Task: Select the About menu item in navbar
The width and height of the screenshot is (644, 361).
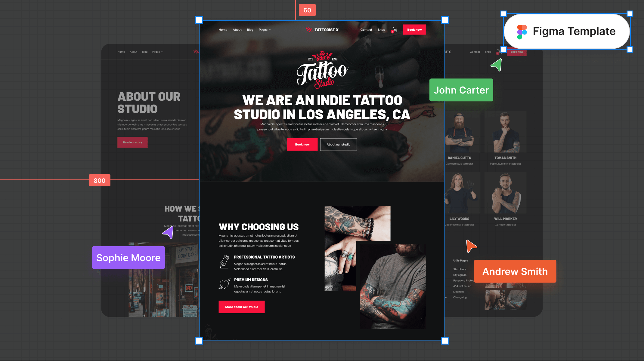Action: tap(237, 29)
